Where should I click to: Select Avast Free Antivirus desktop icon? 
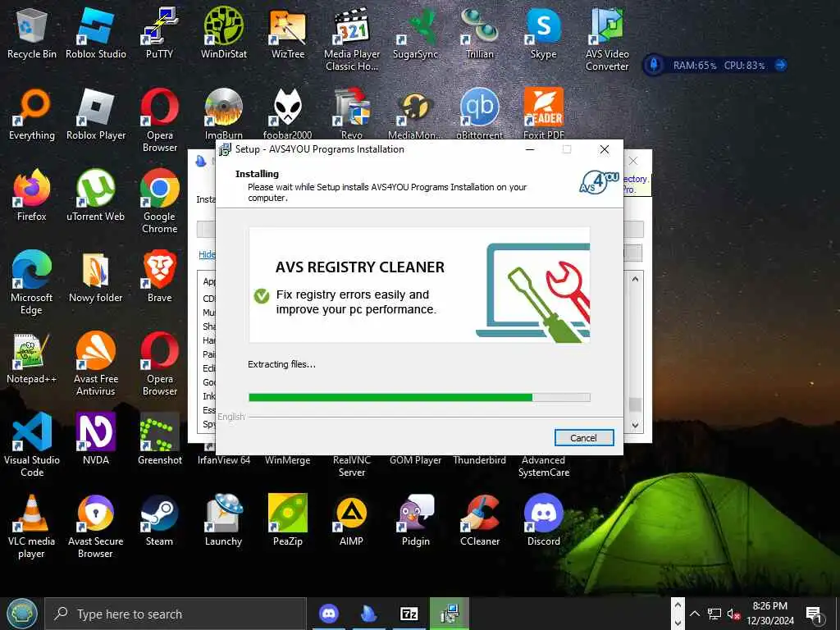click(96, 364)
